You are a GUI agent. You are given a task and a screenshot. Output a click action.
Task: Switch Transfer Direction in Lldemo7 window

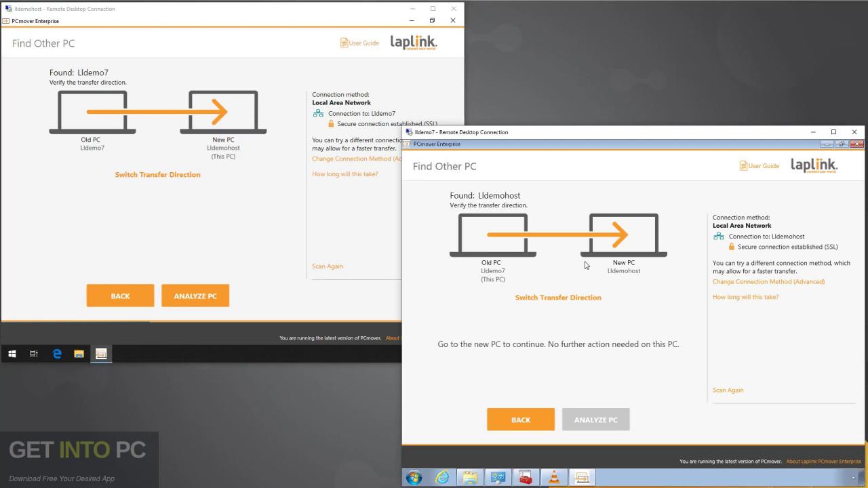(x=558, y=298)
